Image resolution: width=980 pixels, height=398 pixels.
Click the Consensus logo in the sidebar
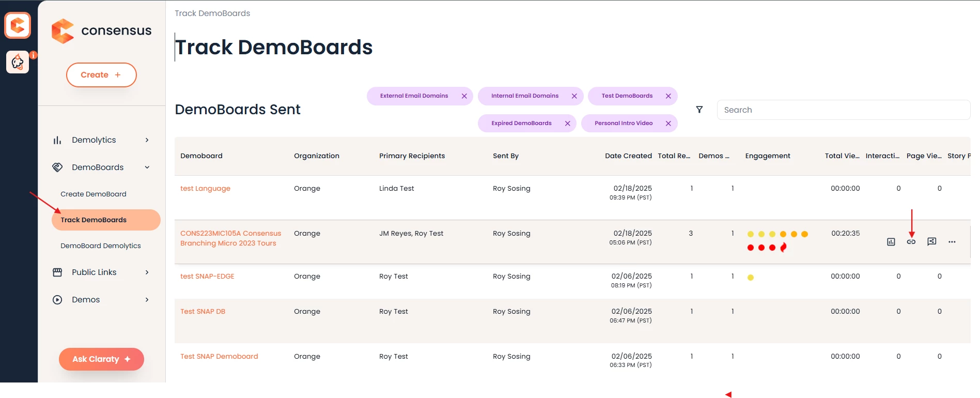click(102, 31)
